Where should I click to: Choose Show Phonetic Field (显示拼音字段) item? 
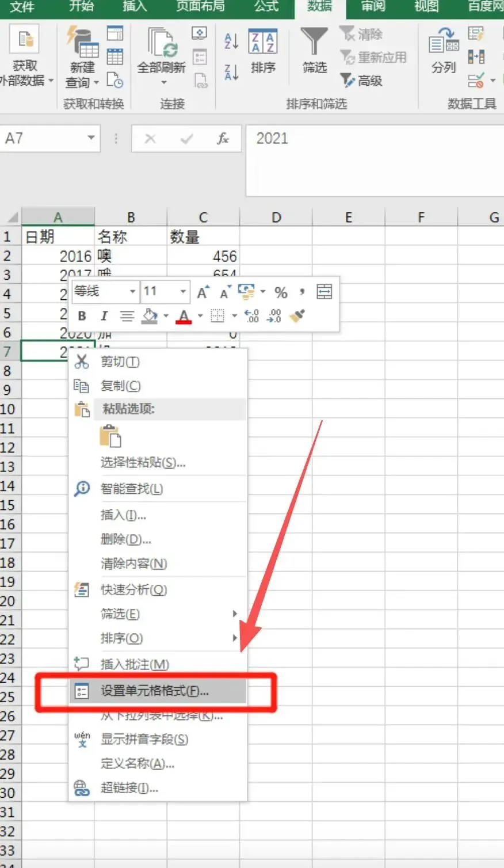158,739
